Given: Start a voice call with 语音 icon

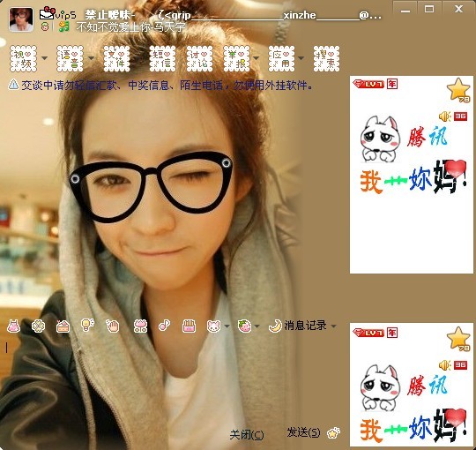Looking at the screenshot, I should (70, 58).
